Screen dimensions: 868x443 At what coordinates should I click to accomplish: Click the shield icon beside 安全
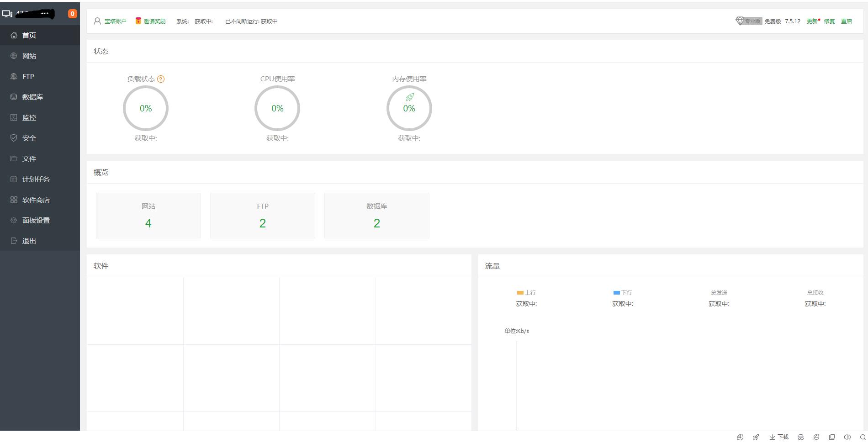click(14, 138)
